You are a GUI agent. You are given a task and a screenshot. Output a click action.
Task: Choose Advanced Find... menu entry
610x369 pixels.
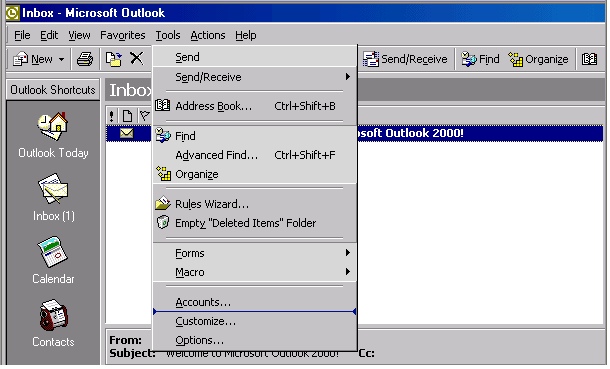coord(255,155)
